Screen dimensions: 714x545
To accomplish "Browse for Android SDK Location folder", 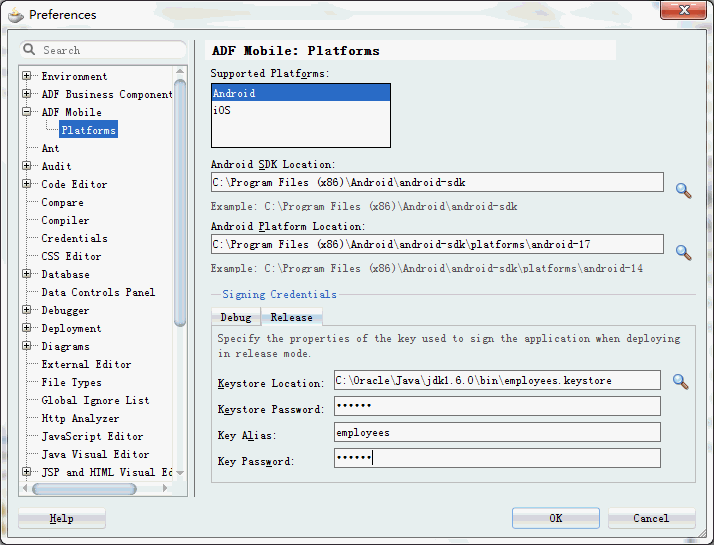I will (x=683, y=190).
